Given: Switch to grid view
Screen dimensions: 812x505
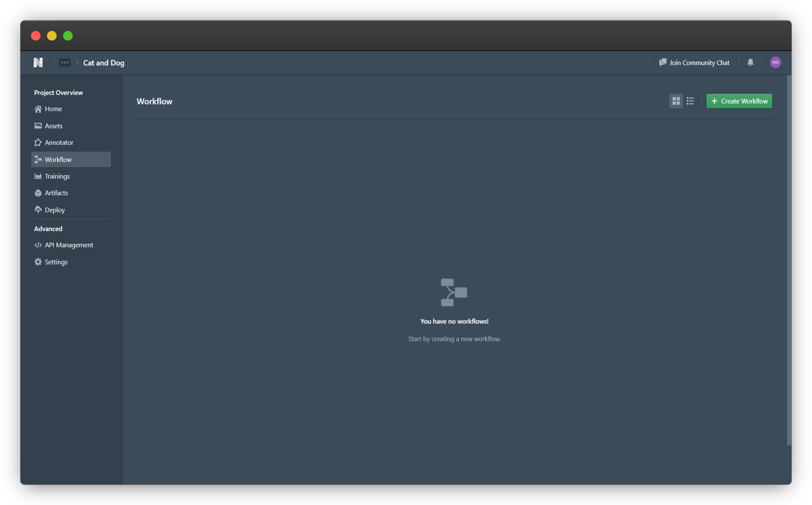Looking at the screenshot, I should (676, 101).
